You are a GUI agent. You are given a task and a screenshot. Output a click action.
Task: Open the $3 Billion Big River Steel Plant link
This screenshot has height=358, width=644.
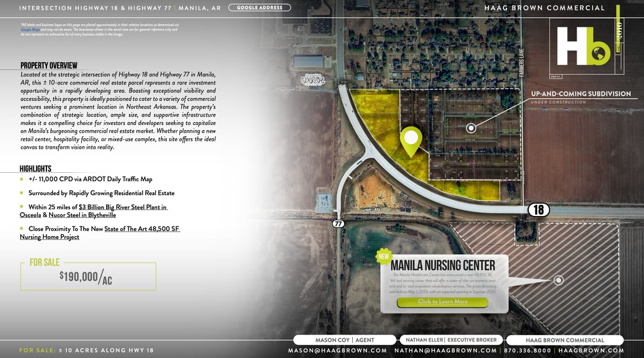[122, 207]
